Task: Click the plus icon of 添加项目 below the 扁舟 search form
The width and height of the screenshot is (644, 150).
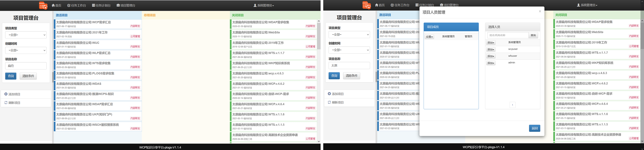Action: (6, 94)
